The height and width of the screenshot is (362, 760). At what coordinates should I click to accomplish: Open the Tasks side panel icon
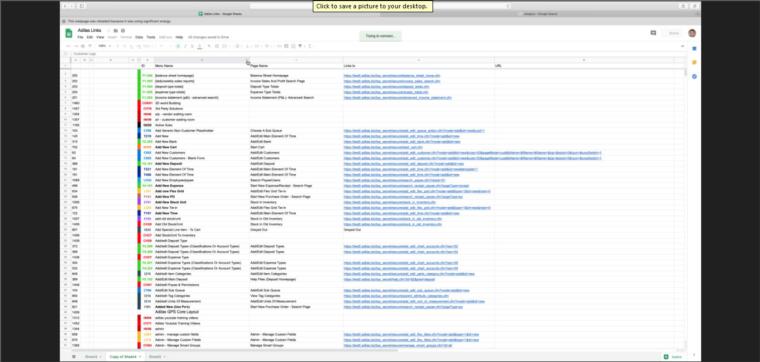click(x=694, y=77)
